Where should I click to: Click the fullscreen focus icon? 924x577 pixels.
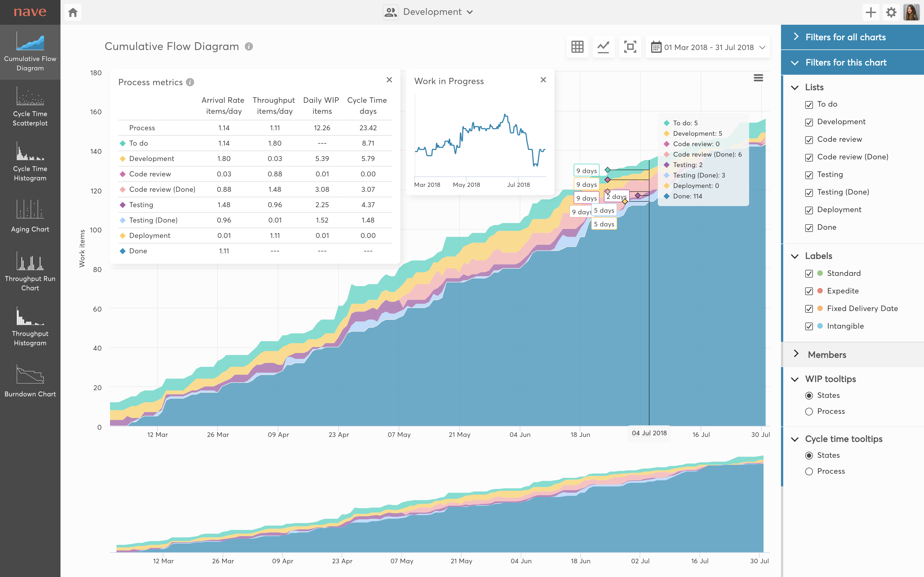tap(630, 47)
